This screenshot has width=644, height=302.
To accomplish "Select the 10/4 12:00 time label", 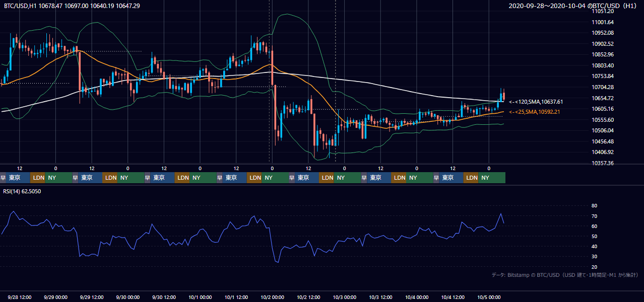I will point(453,297).
